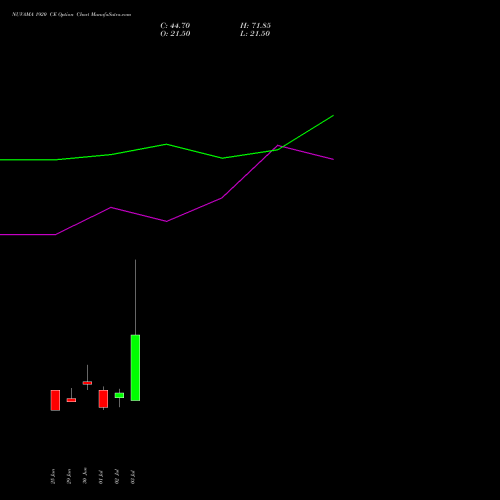Click the chart title text mentioning ManafaSutra.com

click(x=72, y=14)
